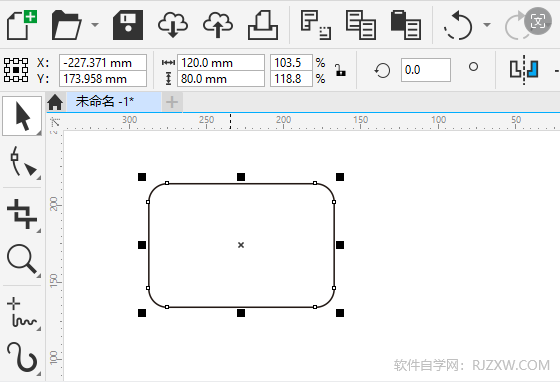This screenshot has width=560, height=382.
Task: Select the Zoom magnifier tool
Action: (x=22, y=261)
